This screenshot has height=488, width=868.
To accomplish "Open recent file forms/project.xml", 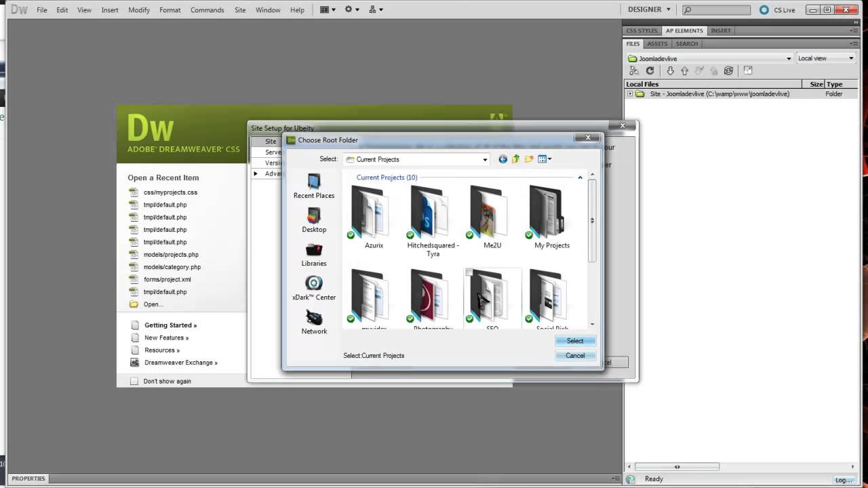I will [x=167, y=279].
